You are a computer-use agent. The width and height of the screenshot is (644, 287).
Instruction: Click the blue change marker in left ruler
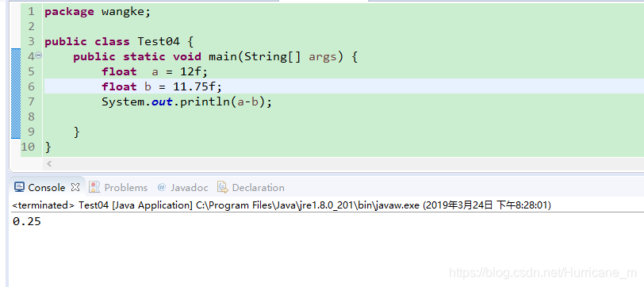pos(16,94)
